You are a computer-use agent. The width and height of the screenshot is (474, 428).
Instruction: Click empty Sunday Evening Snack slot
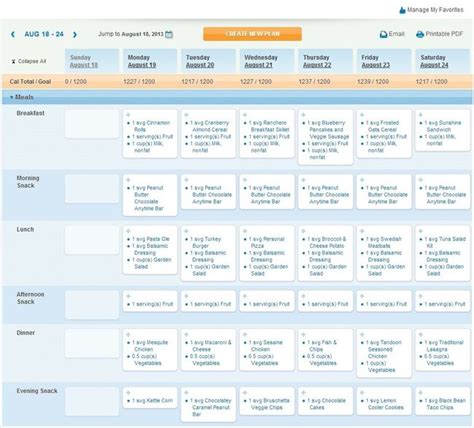pyautogui.click(x=92, y=402)
